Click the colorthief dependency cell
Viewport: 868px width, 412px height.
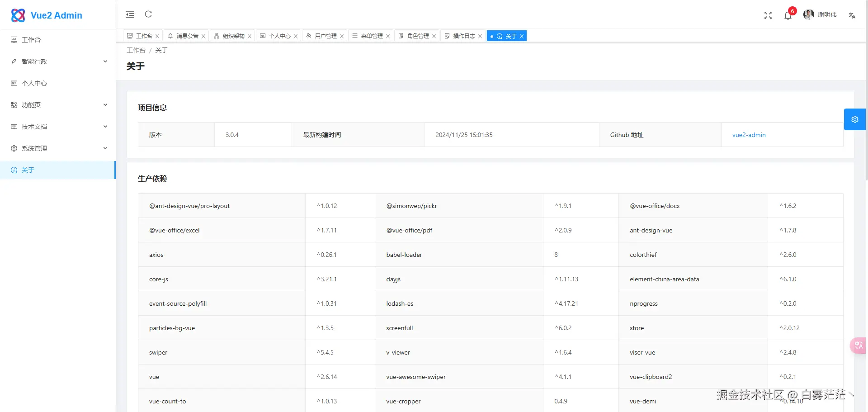[x=693, y=255]
